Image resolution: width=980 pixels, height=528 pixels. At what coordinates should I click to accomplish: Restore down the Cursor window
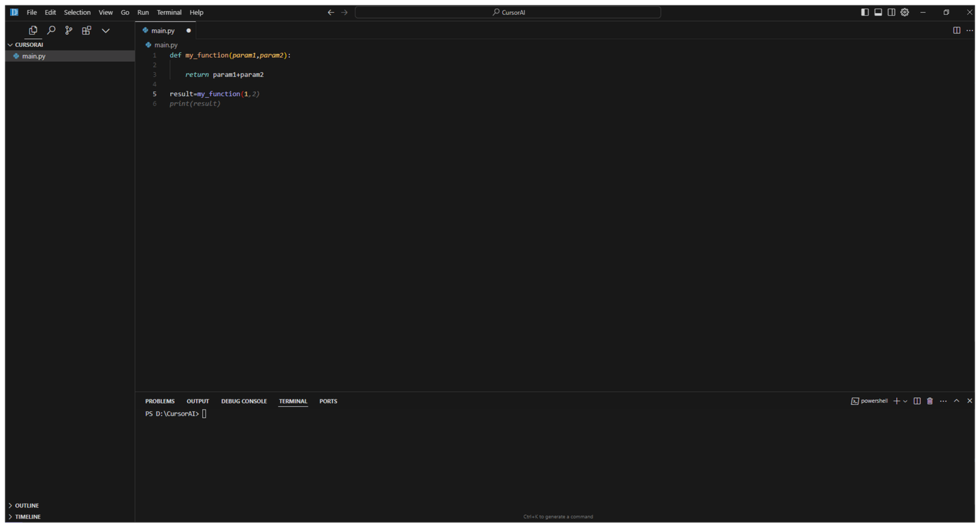click(x=946, y=12)
